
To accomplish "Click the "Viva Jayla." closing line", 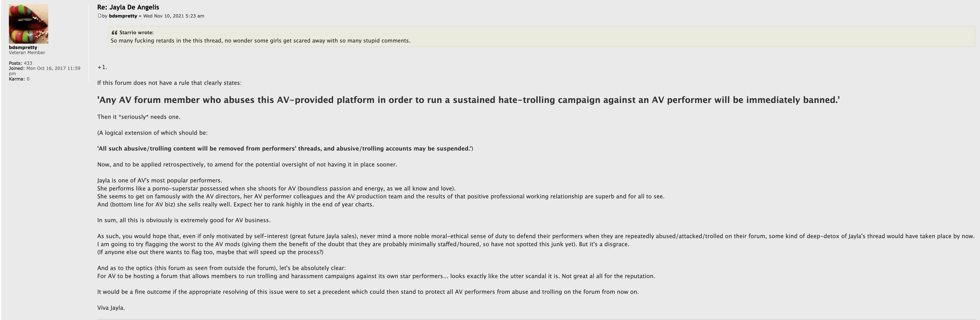I will [x=111, y=308].
